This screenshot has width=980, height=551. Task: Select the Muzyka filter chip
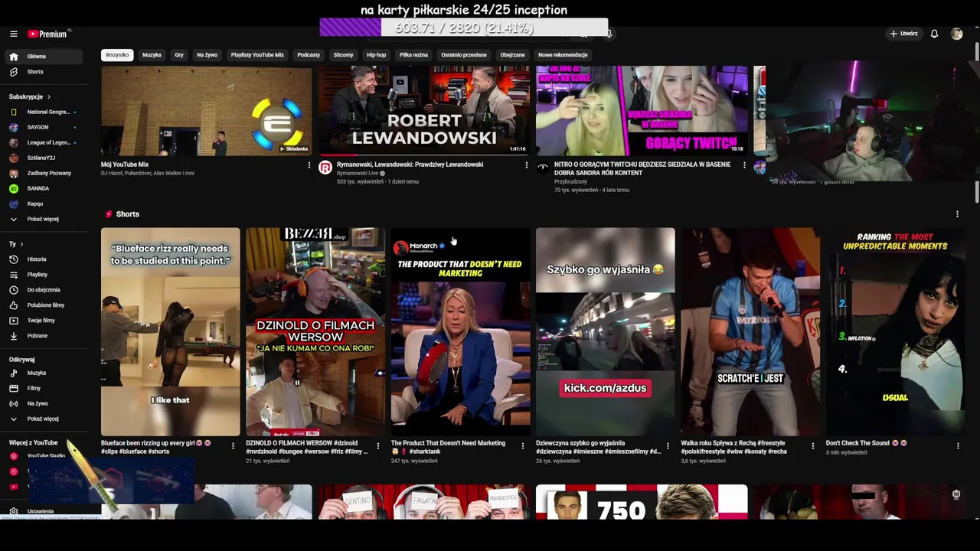152,55
